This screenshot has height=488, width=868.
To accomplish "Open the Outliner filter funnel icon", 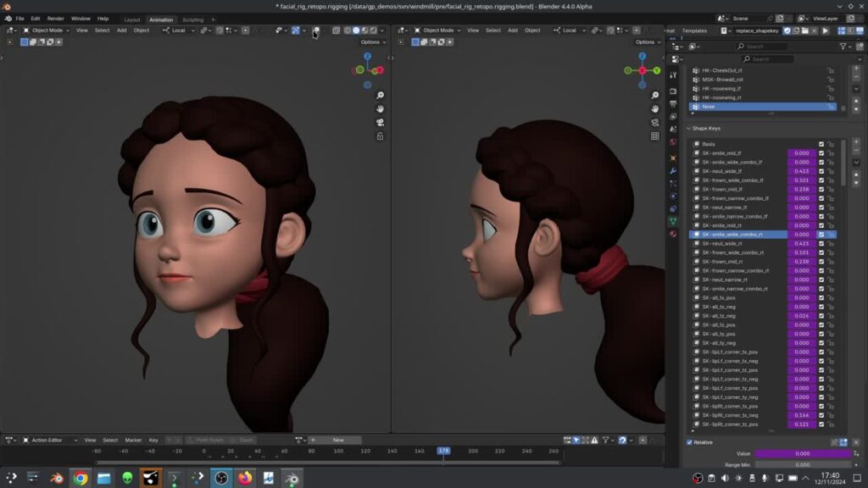I will click(843, 47).
